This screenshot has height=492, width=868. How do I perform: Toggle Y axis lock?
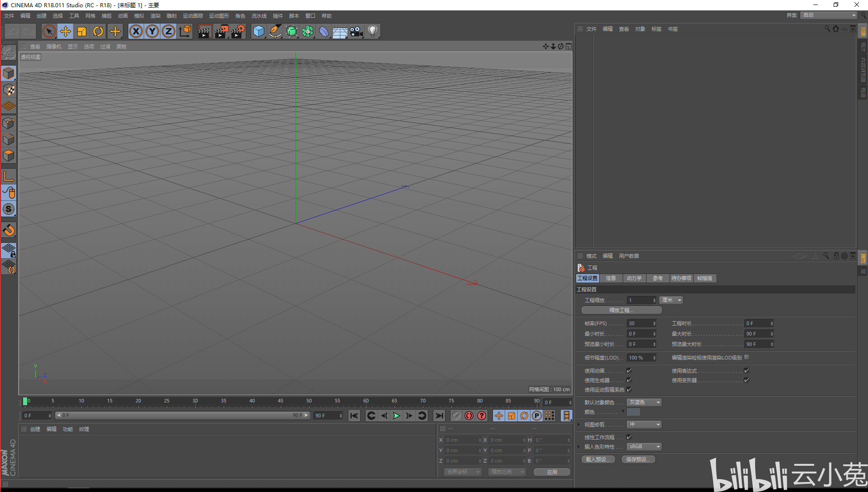pyautogui.click(x=152, y=31)
